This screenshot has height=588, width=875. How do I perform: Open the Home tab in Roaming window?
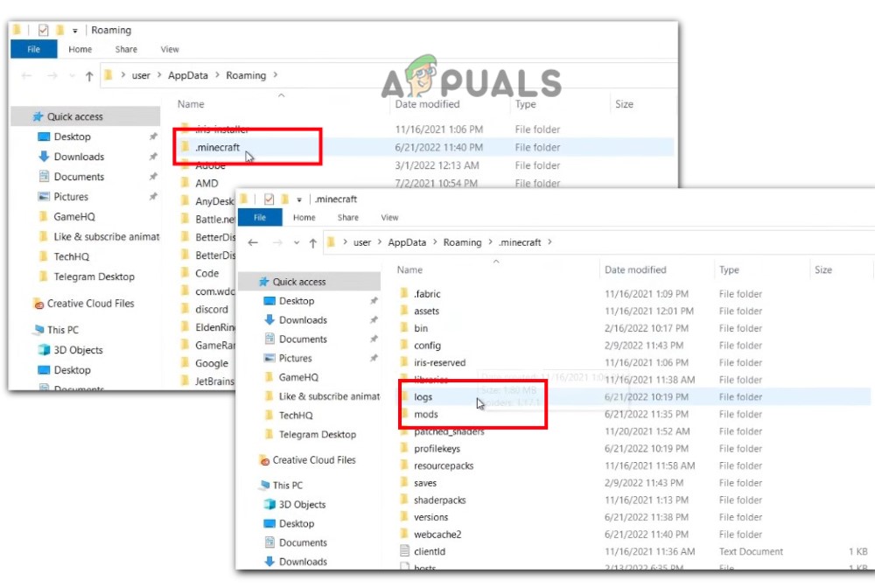(80, 49)
